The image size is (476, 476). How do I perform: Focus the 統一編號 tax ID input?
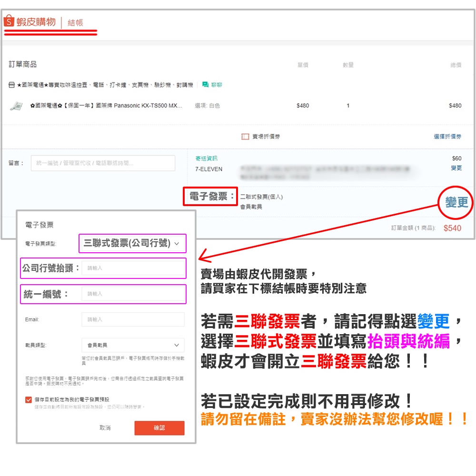[133, 294]
